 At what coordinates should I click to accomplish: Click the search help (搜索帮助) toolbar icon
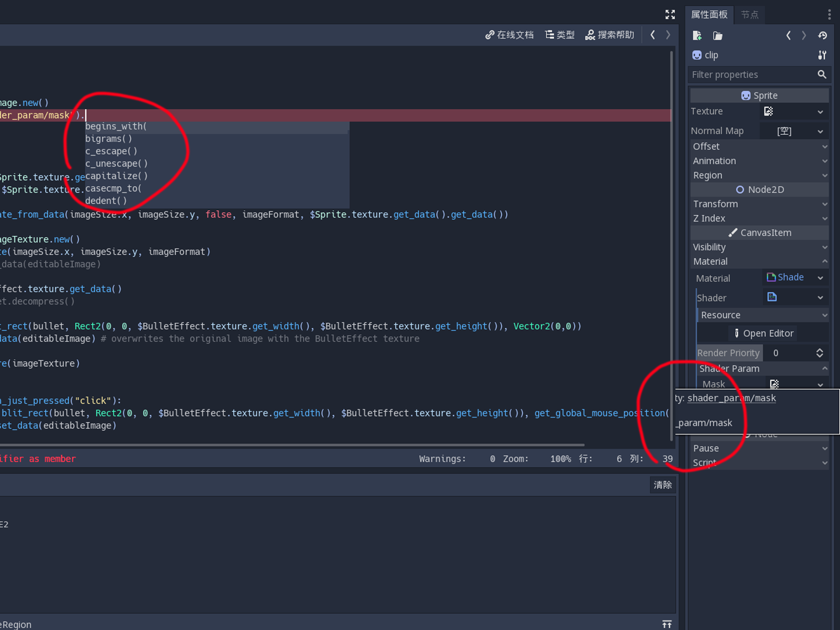click(610, 35)
